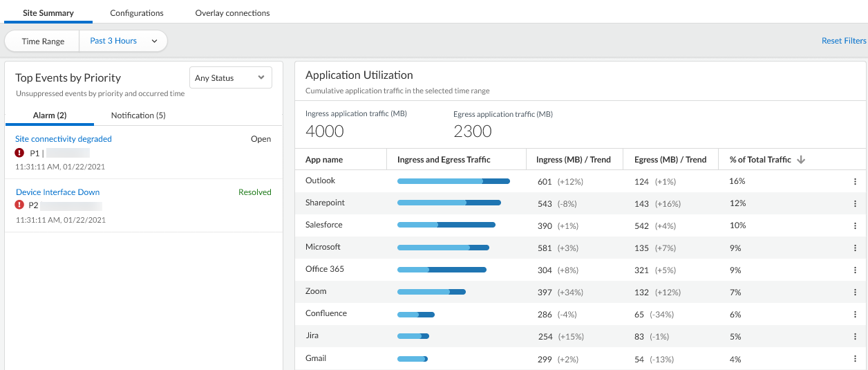Open the Zoom row three-dot menu
The image size is (868, 370).
[x=855, y=292]
